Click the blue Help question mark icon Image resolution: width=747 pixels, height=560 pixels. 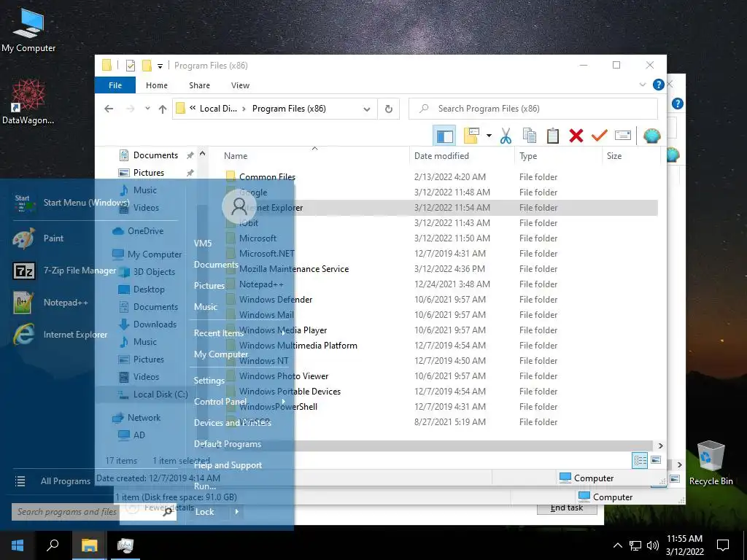click(659, 85)
